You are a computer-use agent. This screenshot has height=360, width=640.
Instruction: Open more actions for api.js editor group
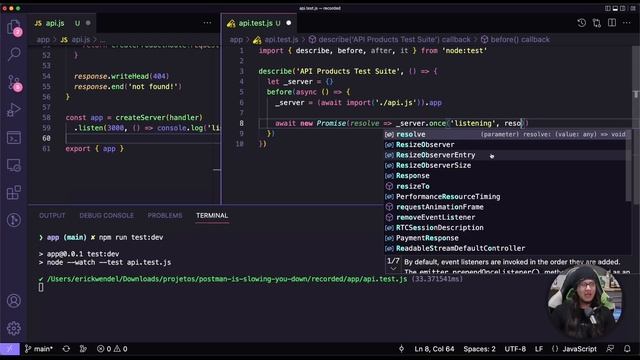(207, 23)
